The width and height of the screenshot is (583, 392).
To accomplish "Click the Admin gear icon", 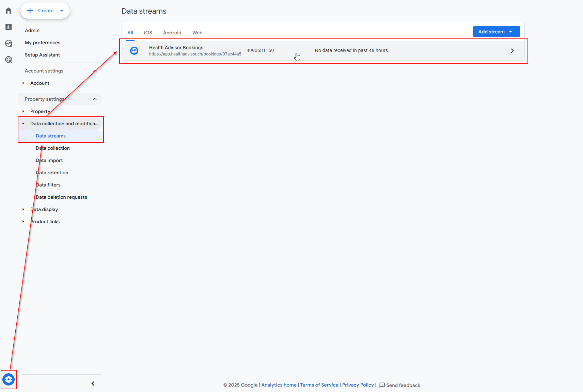I will [x=9, y=379].
